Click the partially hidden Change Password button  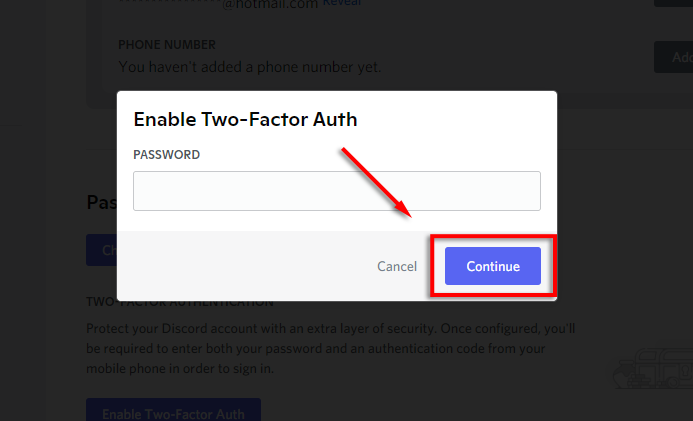(x=101, y=250)
